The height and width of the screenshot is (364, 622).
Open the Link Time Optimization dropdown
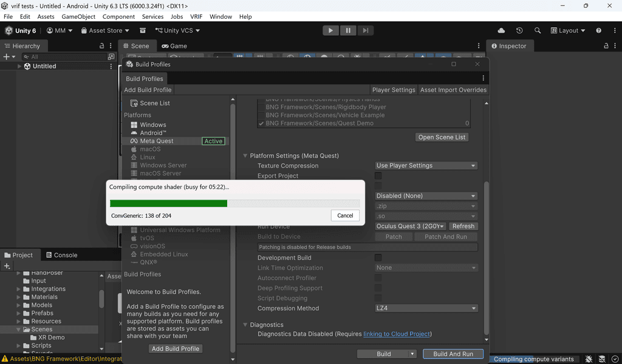426,268
